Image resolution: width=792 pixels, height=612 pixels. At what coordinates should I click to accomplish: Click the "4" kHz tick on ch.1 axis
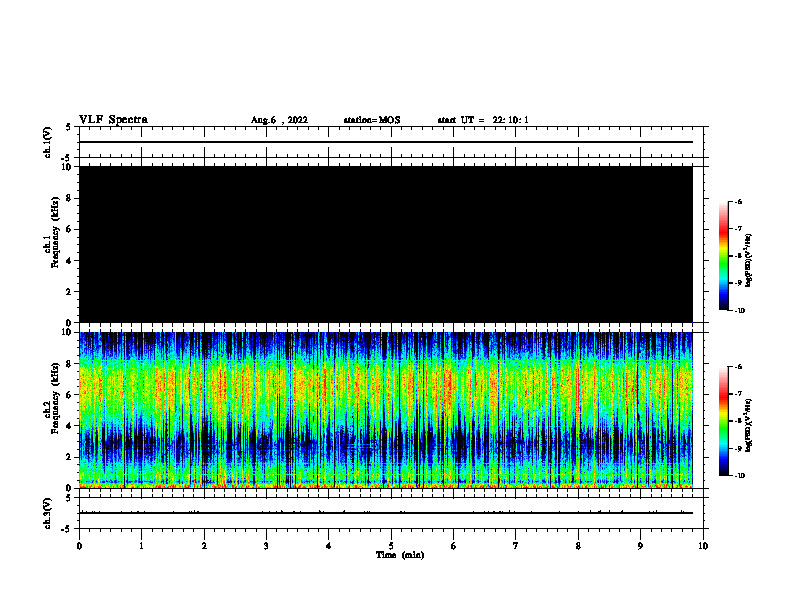(x=69, y=261)
